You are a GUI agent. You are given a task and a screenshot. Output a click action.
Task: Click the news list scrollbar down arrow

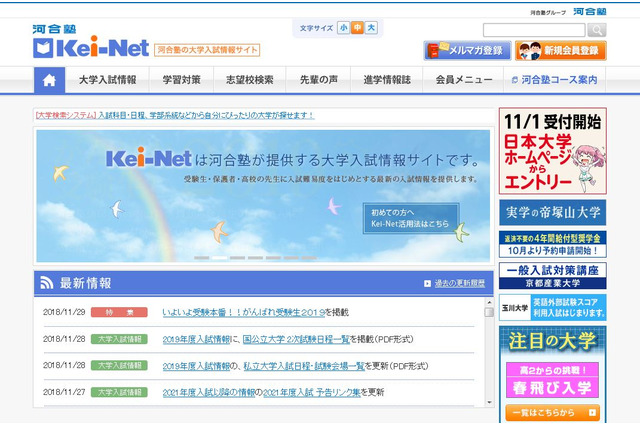[489, 402]
